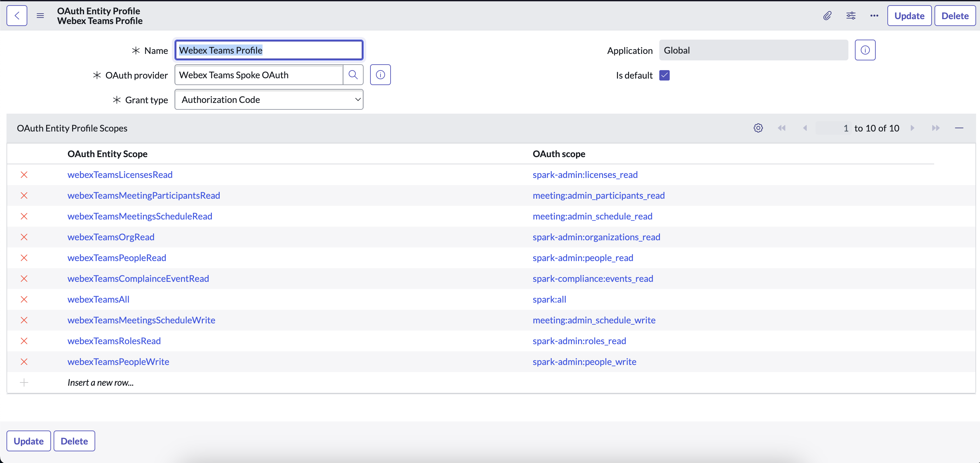Image resolution: width=980 pixels, height=463 pixels.
Task: Open the Grant type dropdown
Action: tap(269, 100)
